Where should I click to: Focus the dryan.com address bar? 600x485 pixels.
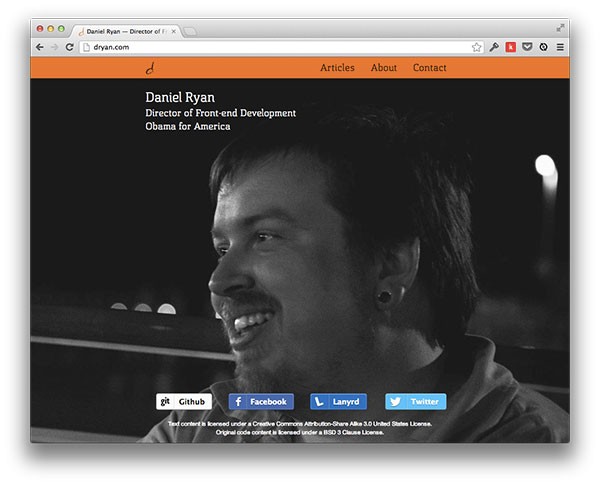click(x=281, y=47)
